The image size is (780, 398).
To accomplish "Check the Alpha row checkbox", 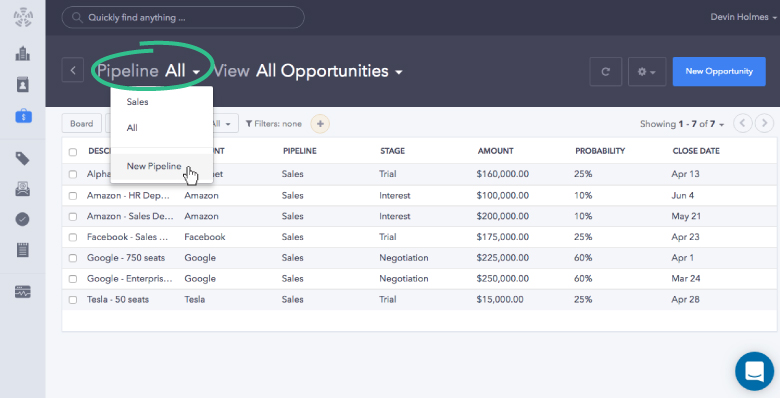I will (x=73, y=175).
